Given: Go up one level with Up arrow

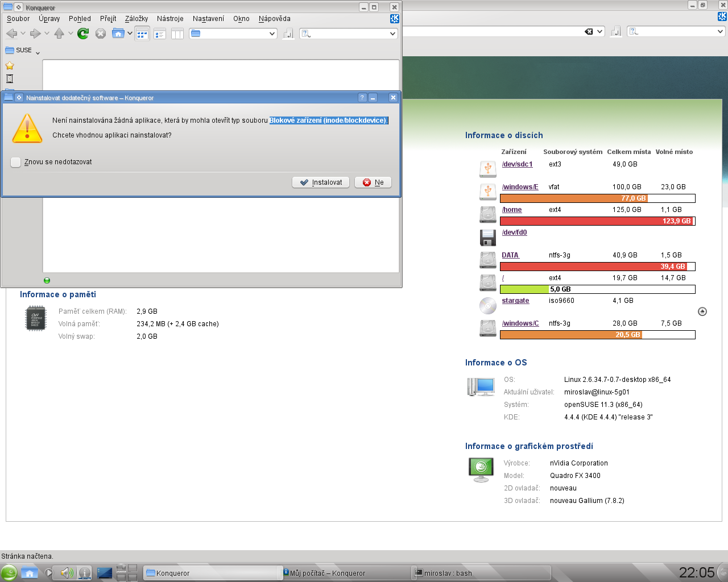Looking at the screenshot, I should [x=59, y=34].
